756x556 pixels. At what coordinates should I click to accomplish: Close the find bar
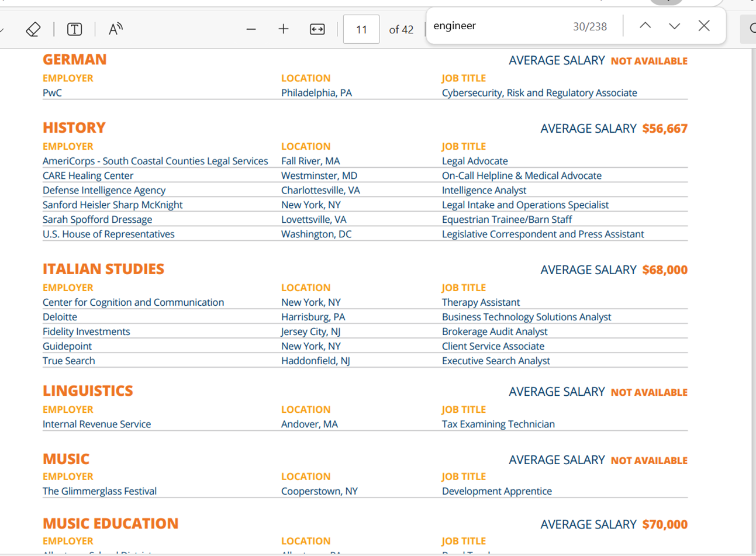[704, 26]
